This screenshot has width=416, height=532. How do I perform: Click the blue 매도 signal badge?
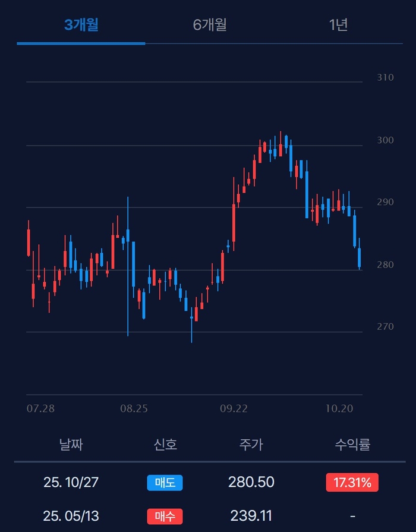click(165, 483)
